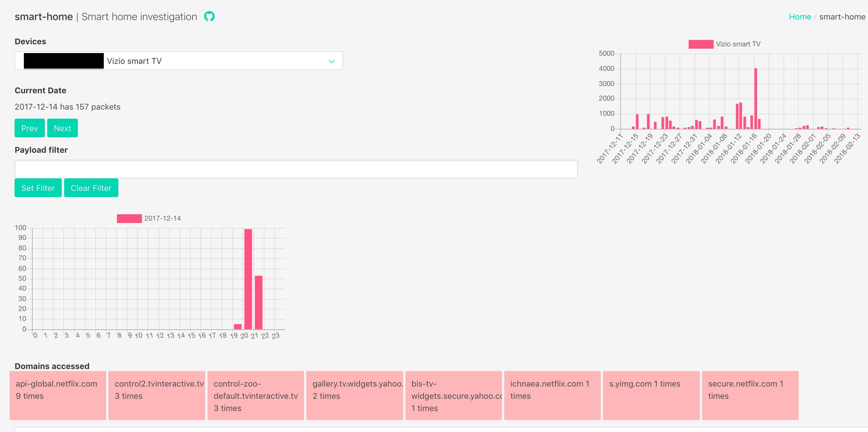Select the 'Smart home investigation' subtitle

pyautogui.click(x=139, y=17)
